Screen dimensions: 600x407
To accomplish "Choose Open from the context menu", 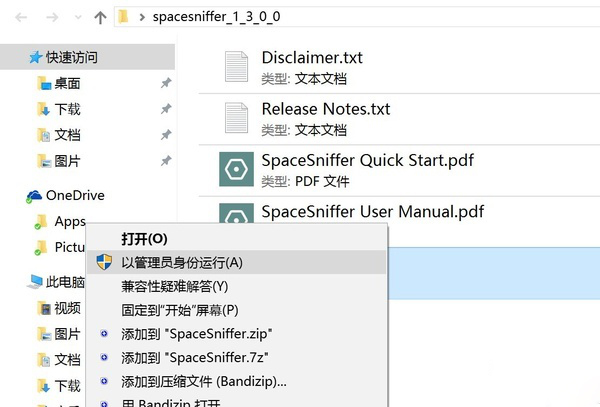I will coord(144,238).
